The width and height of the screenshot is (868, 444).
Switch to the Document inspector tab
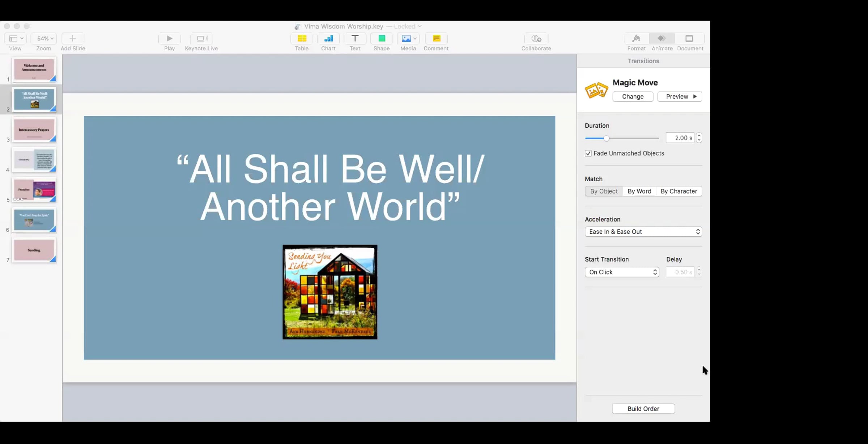690,39
